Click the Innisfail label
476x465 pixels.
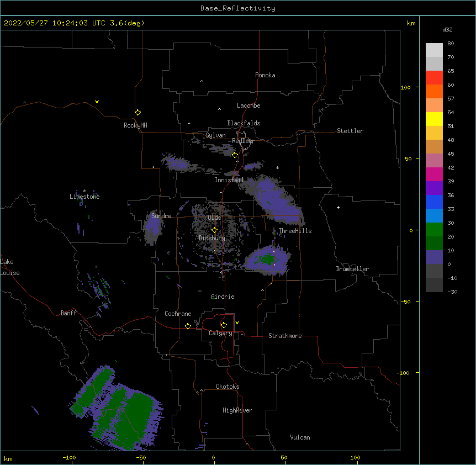click(x=229, y=180)
